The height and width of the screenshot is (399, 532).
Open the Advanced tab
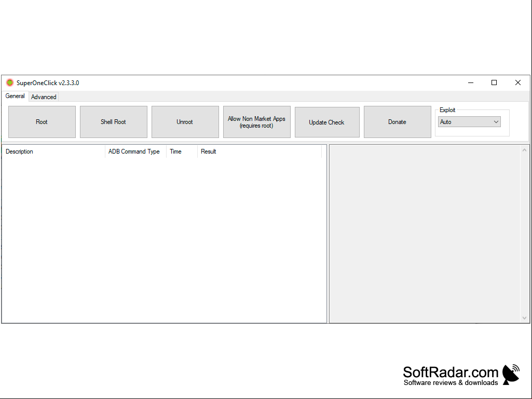coord(44,97)
